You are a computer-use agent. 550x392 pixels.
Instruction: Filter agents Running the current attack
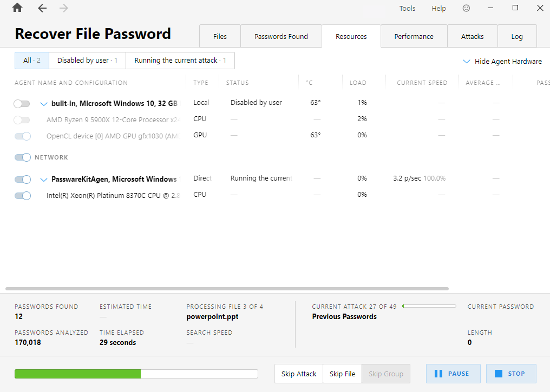tap(180, 61)
